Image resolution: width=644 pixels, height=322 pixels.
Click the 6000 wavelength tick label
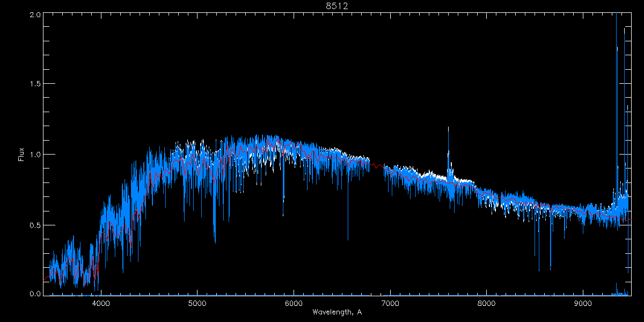click(294, 303)
